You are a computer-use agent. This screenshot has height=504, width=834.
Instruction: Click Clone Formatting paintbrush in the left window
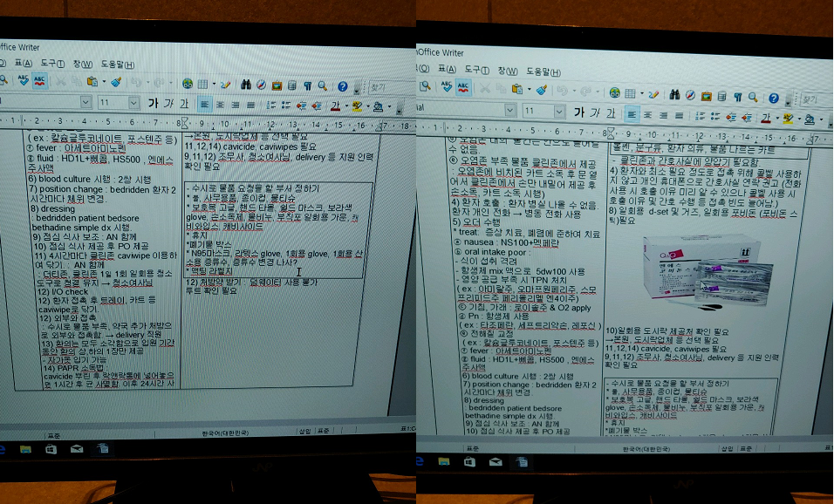[116, 80]
